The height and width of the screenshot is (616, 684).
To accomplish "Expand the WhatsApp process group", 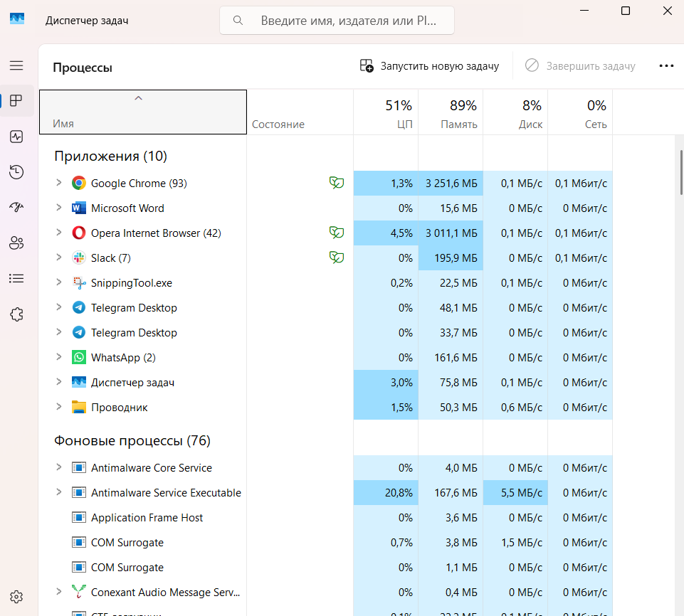I will (59, 357).
